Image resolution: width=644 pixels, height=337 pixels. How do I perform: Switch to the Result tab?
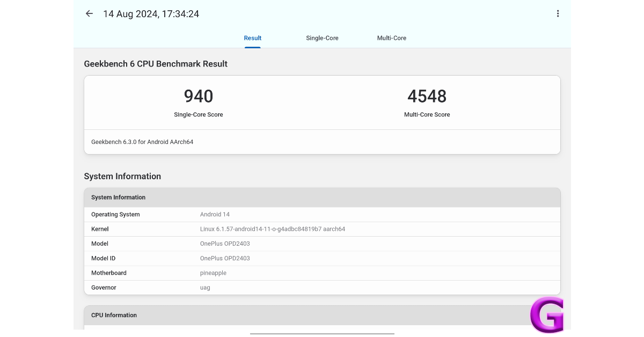pyautogui.click(x=253, y=38)
